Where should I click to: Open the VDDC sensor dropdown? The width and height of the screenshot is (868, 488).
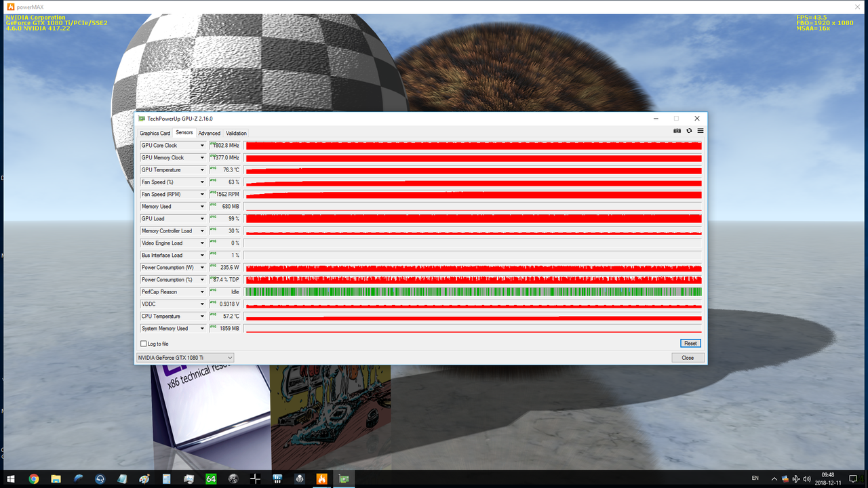[202, 304]
